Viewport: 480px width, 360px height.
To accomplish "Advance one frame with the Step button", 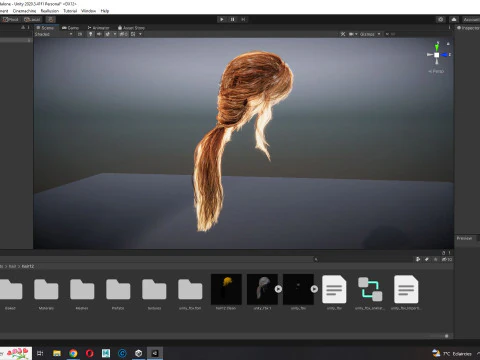I will tap(243, 19).
